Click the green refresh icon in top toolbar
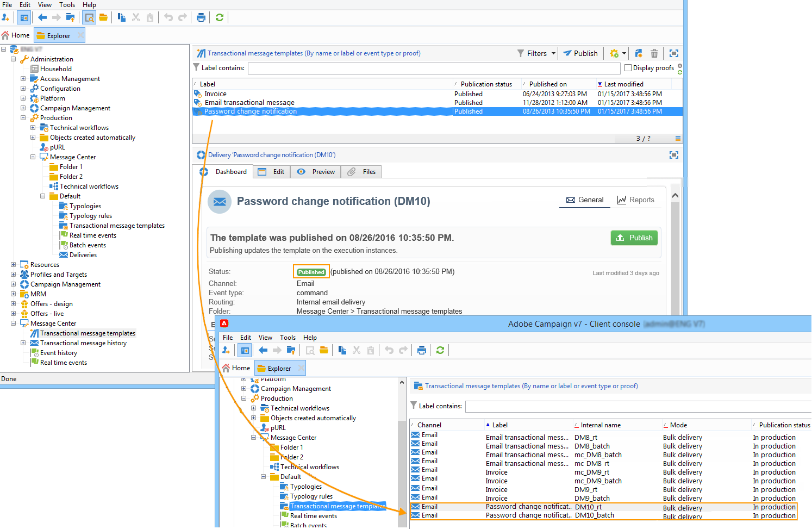 coord(220,17)
